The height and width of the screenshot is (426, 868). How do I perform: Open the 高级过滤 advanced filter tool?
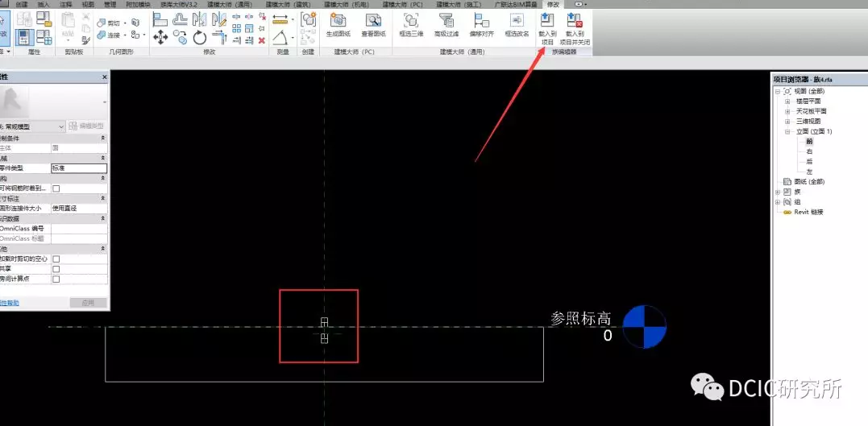pos(446,26)
